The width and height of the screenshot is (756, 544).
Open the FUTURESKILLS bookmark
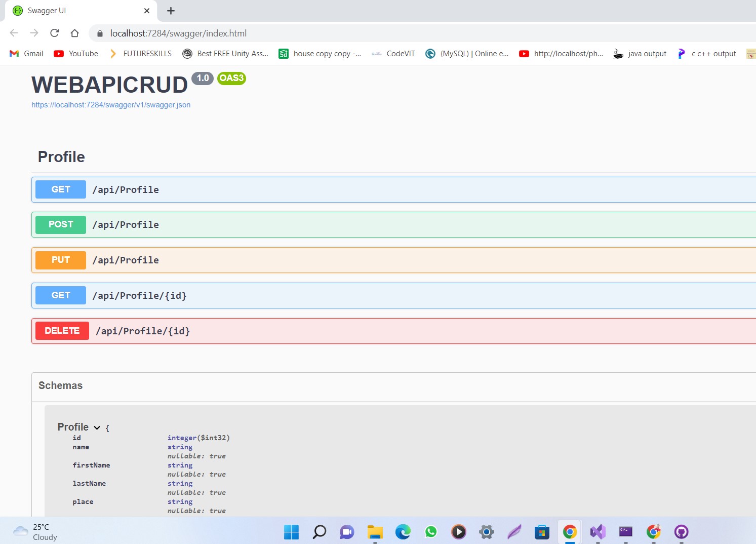(x=141, y=54)
